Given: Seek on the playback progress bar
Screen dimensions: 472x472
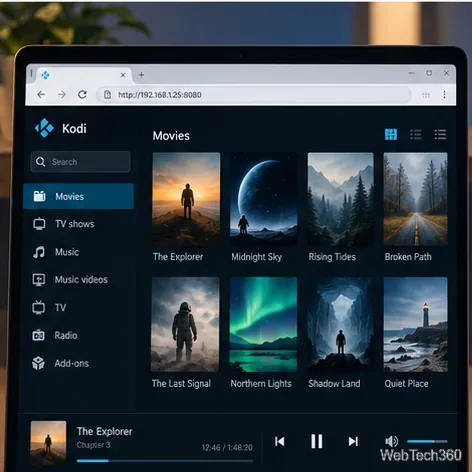Looking at the screenshot, I should click(x=165, y=461).
